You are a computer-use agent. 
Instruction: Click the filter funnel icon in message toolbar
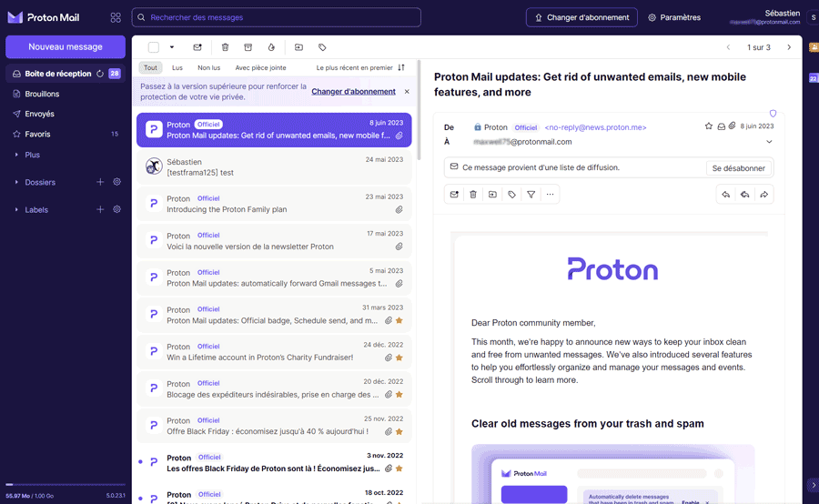pyautogui.click(x=531, y=195)
